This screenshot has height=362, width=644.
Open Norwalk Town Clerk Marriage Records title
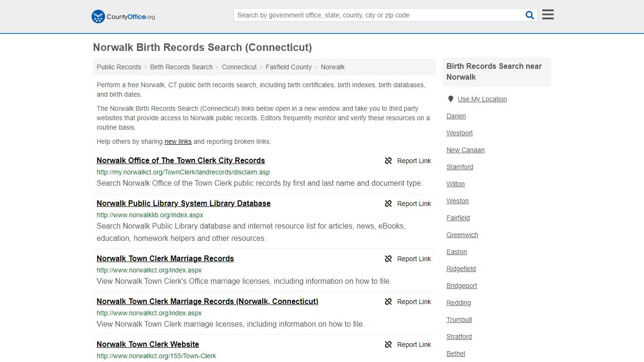pos(165,258)
